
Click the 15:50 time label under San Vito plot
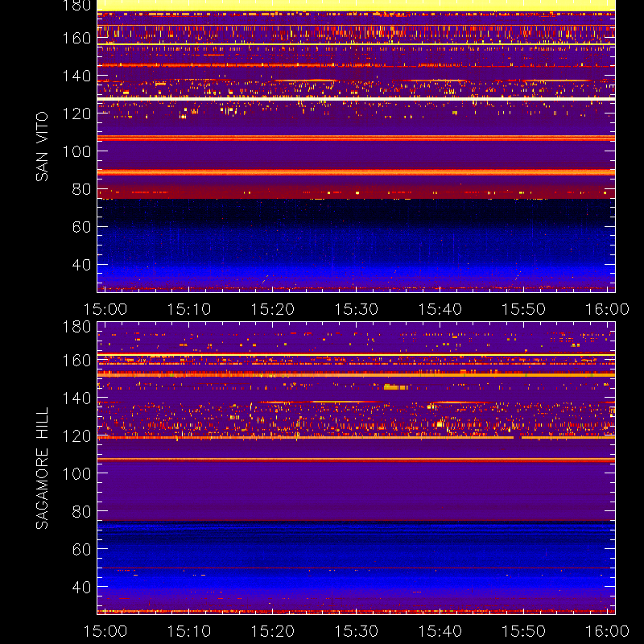(x=524, y=309)
